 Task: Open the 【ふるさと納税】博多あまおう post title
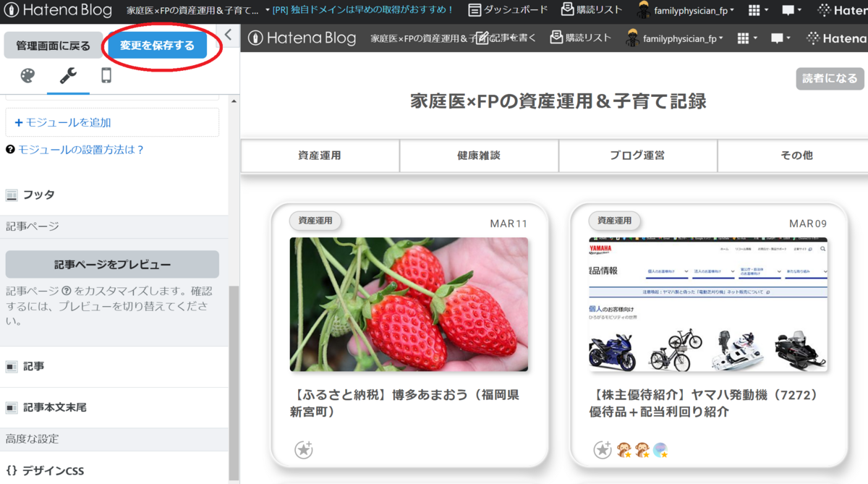click(x=405, y=404)
